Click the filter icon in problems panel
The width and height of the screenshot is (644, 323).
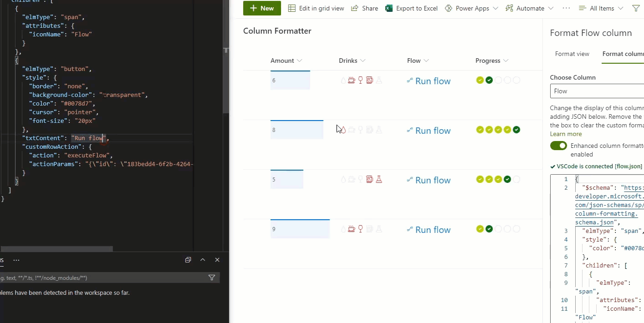point(212,278)
